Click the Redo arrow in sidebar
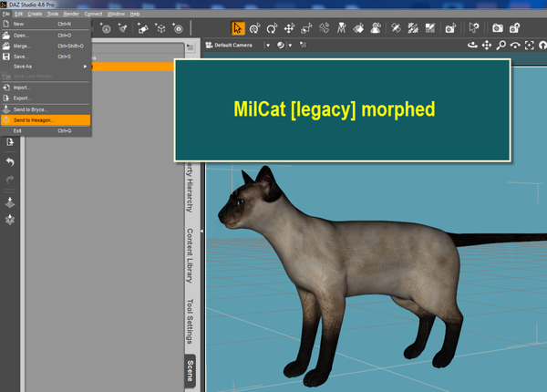This screenshot has height=392, width=547. pos(10,179)
